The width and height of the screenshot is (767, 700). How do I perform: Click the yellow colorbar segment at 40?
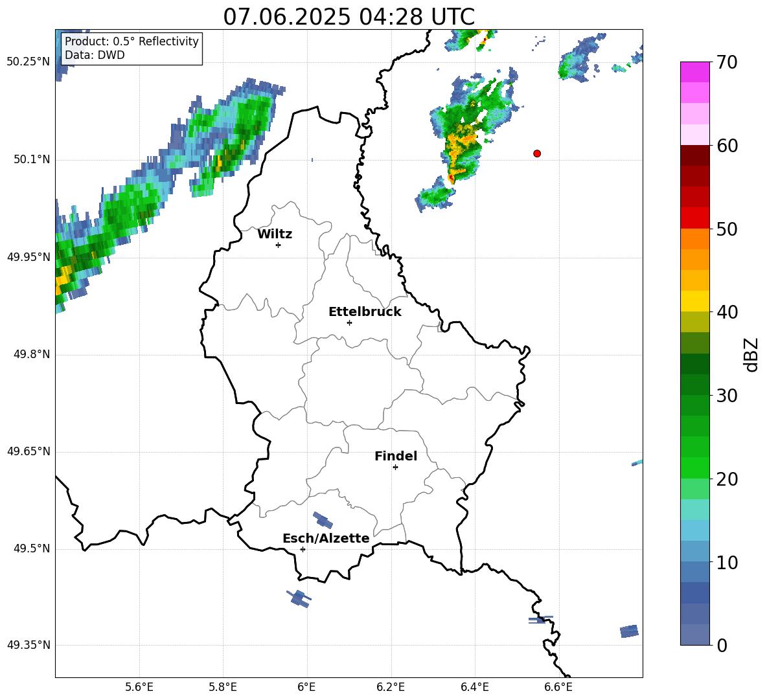click(694, 301)
